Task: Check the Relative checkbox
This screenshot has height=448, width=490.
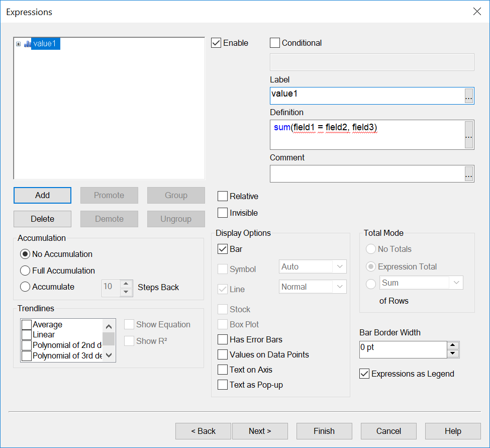Action: [x=223, y=196]
